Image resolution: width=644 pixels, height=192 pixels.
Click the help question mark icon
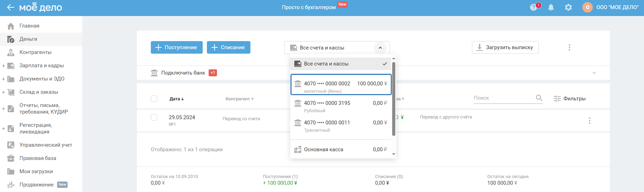[534, 7]
